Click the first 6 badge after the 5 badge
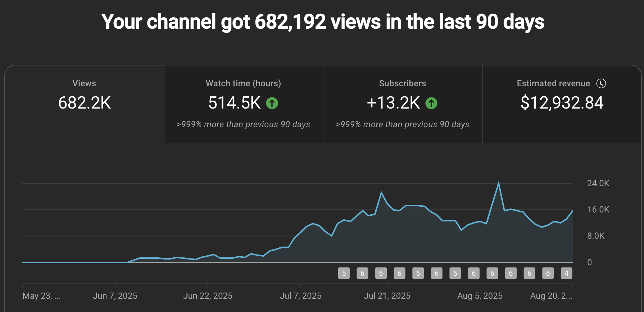644x312 pixels. [362, 273]
